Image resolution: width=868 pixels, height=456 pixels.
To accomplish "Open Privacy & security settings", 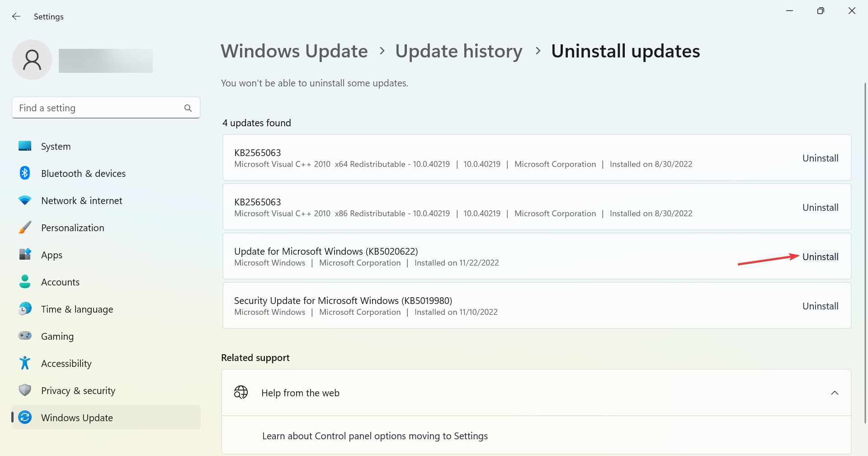I will pyautogui.click(x=106, y=390).
